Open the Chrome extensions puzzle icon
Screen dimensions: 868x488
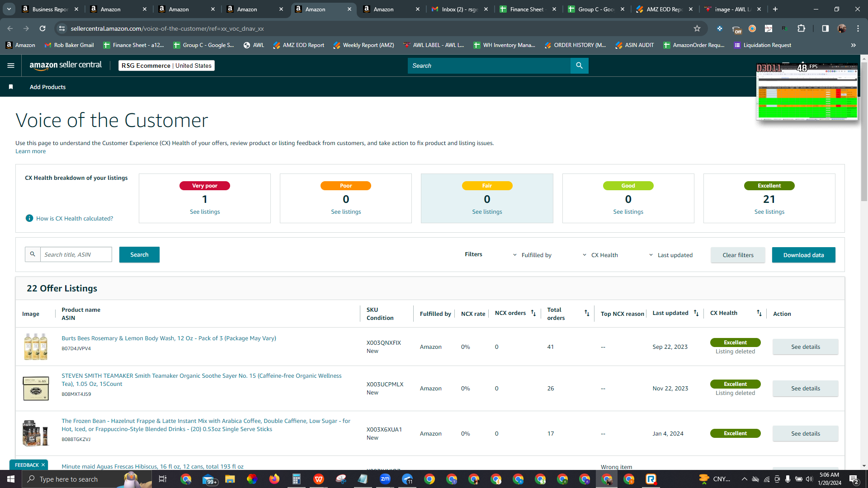(x=801, y=28)
